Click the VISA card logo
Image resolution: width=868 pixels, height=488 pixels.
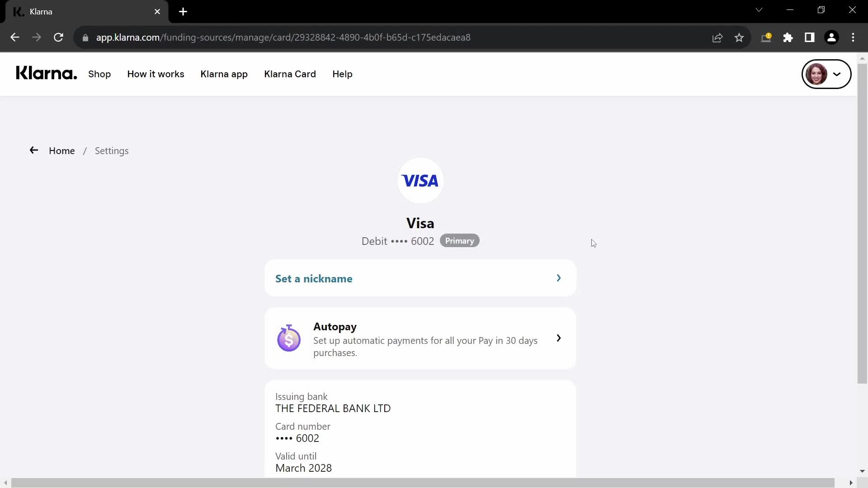point(420,181)
